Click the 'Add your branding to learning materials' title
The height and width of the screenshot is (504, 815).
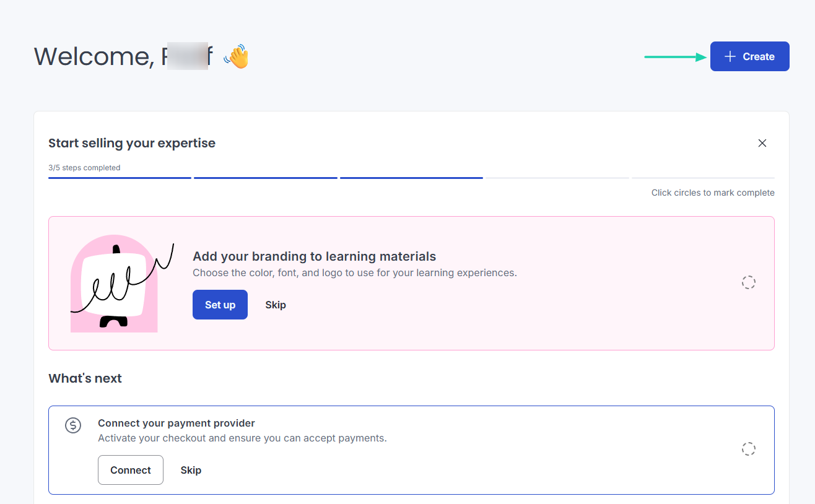tap(315, 256)
